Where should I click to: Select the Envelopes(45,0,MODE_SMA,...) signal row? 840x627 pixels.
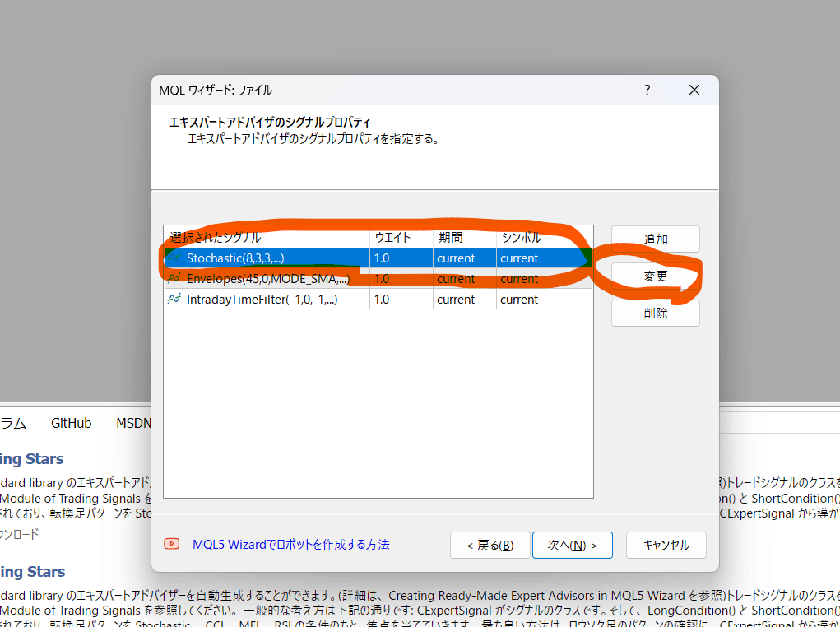click(378, 279)
